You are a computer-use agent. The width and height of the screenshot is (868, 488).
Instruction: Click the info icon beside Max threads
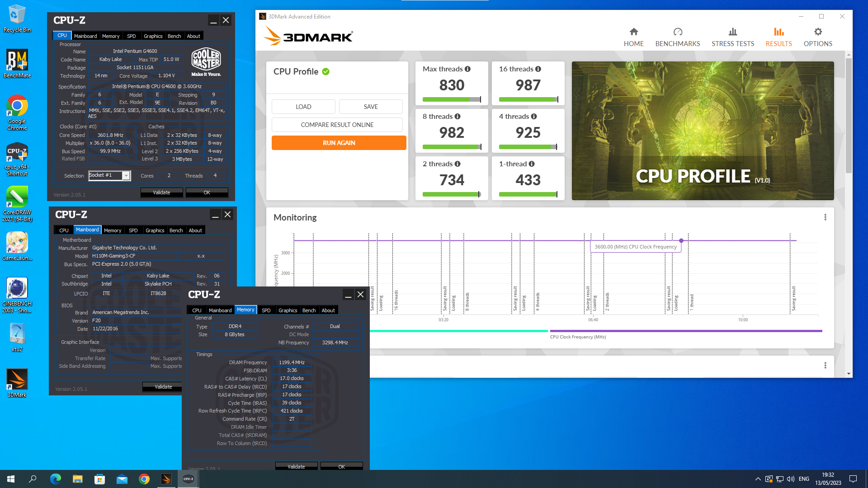pyautogui.click(x=467, y=69)
